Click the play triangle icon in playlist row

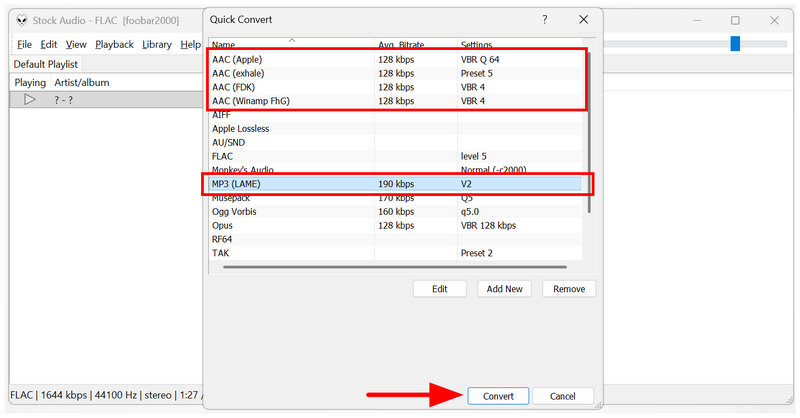30,100
